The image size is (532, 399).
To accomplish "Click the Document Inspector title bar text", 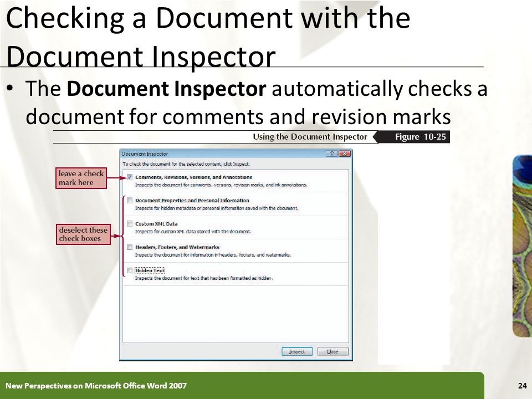I will coord(145,154).
